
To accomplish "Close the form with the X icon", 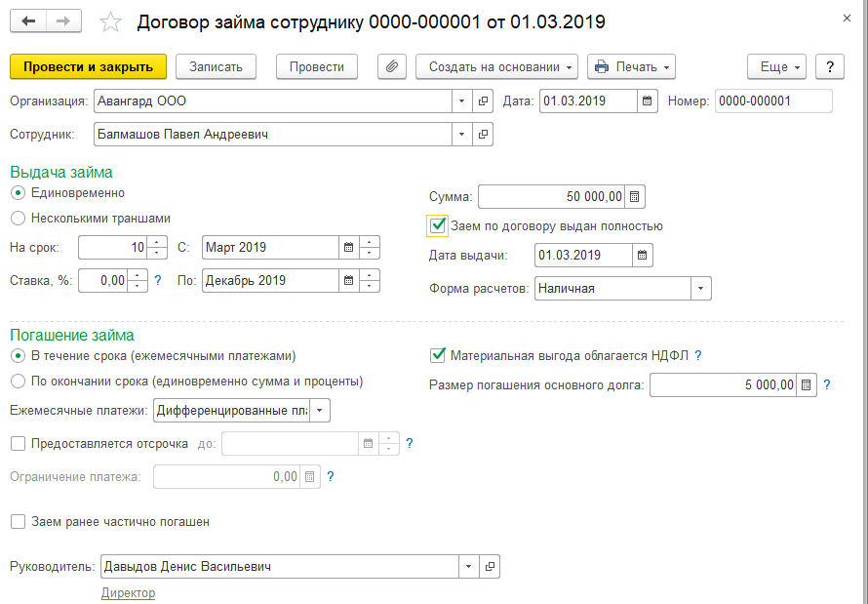I will [x=847, y=19].
